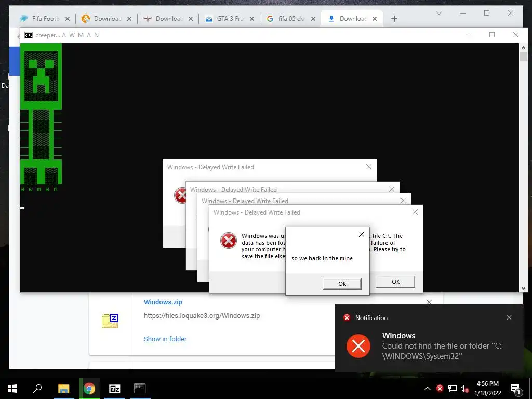532x399 pixels.
Task: Close the creeper AWMAN console window
Action: click(516, 35)
